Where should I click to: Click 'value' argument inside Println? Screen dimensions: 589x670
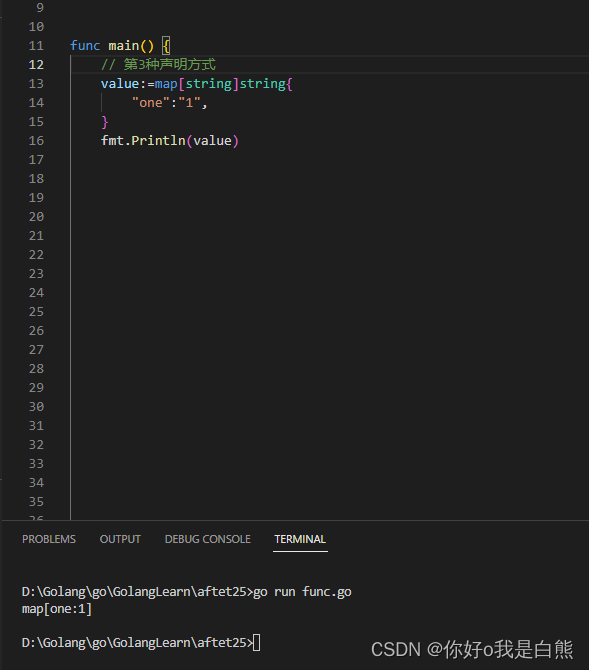coord(212,141)
